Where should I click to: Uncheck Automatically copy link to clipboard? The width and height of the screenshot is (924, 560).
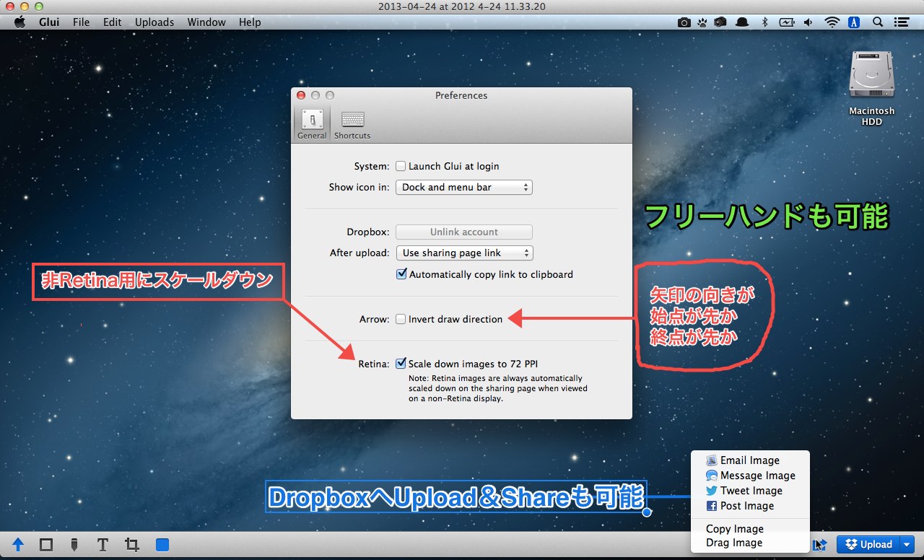[x=402, y=274]
